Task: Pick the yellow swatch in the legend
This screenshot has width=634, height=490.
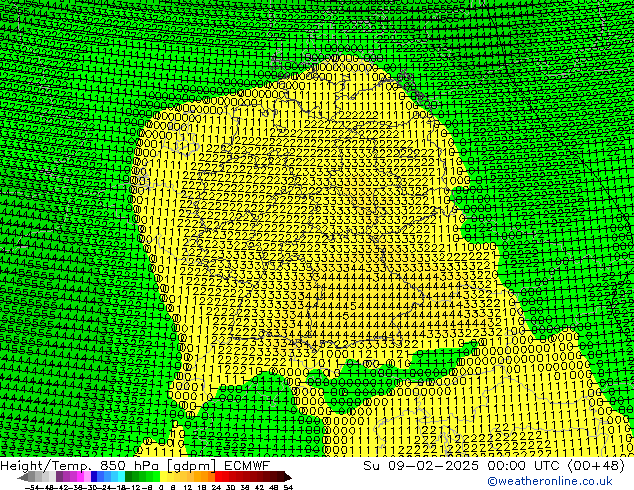Action: pyautogui.click(x=165, y=476)
